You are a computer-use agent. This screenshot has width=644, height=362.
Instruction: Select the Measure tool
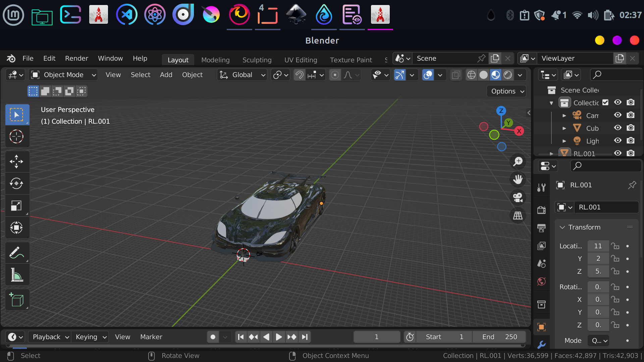17,275
